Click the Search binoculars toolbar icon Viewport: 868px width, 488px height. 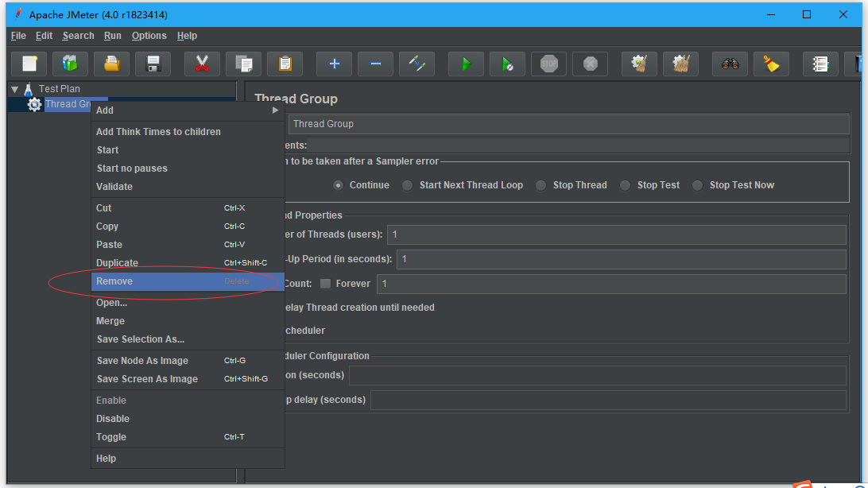tap(730, 64)
